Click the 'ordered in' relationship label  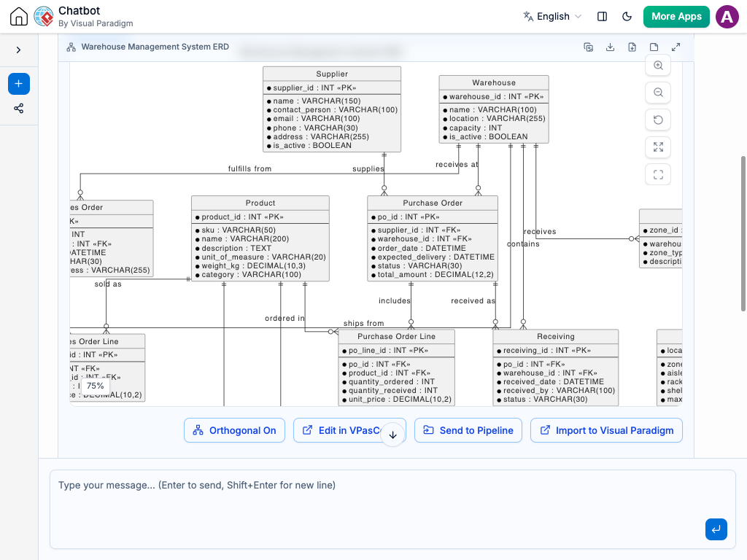(285, 318)
